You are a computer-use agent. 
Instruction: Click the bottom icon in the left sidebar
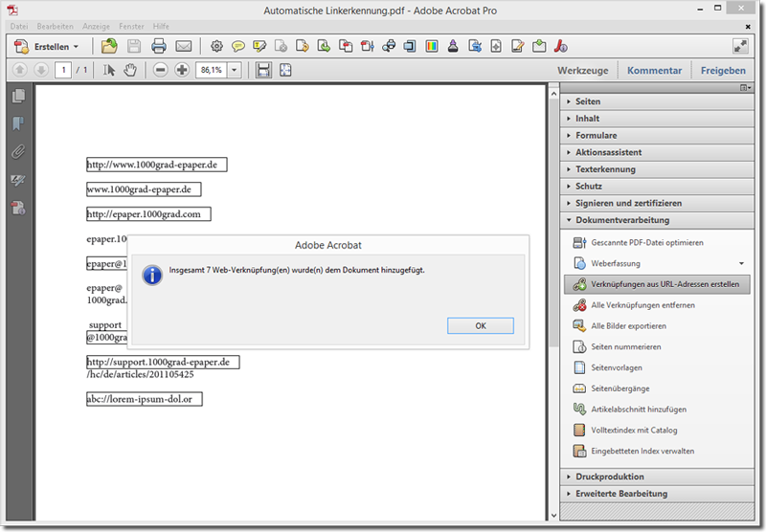click(x=18, y=208)
